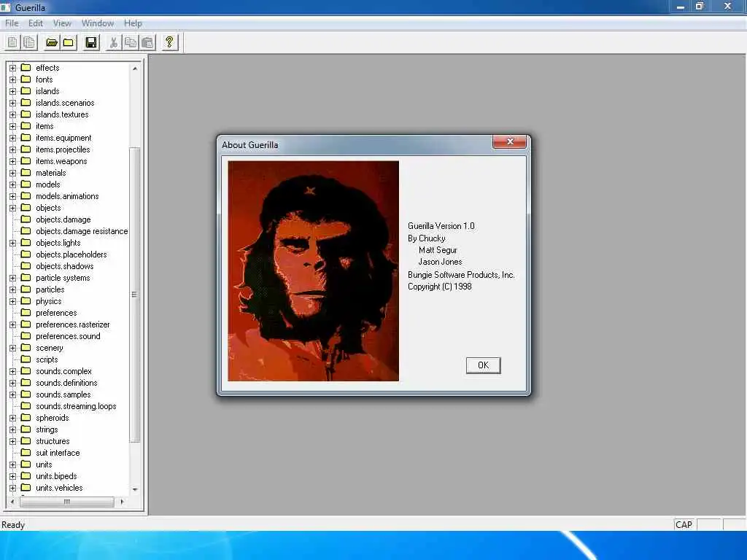
Task: Click the New file toolbar icon
Action: pos(12,42)
